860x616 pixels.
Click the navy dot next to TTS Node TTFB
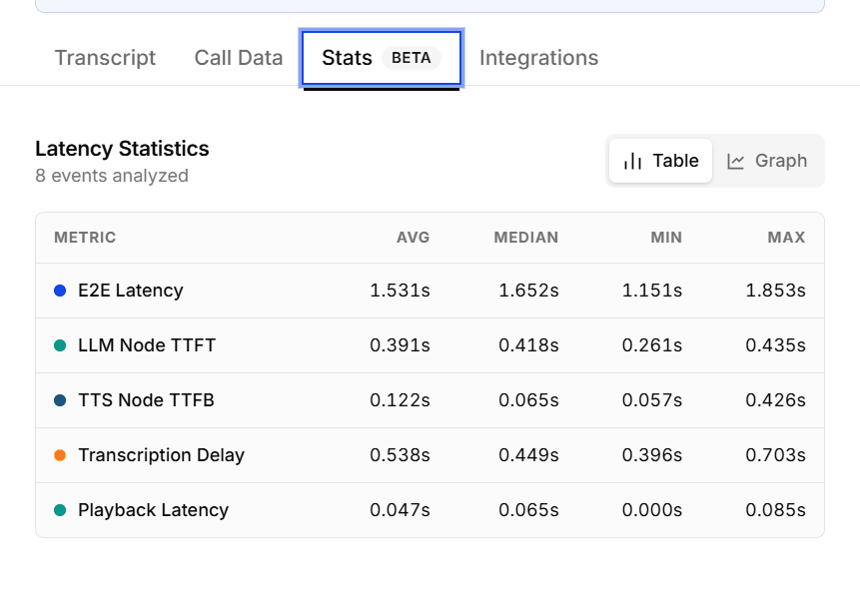click(60, 400)
